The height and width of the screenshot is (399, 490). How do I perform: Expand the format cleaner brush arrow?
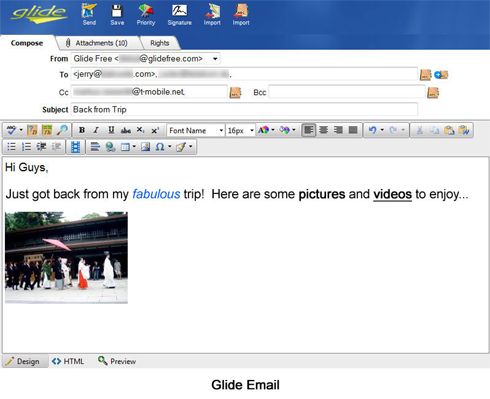(x=190, y=147)
